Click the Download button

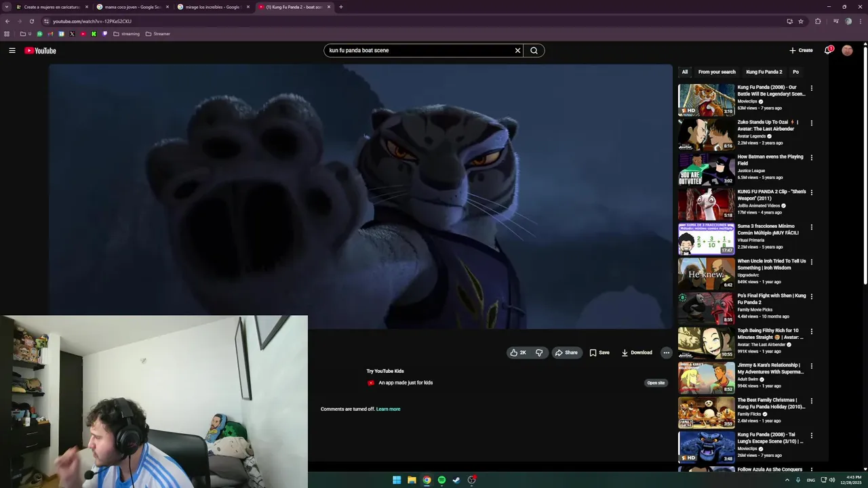[637, 352]
